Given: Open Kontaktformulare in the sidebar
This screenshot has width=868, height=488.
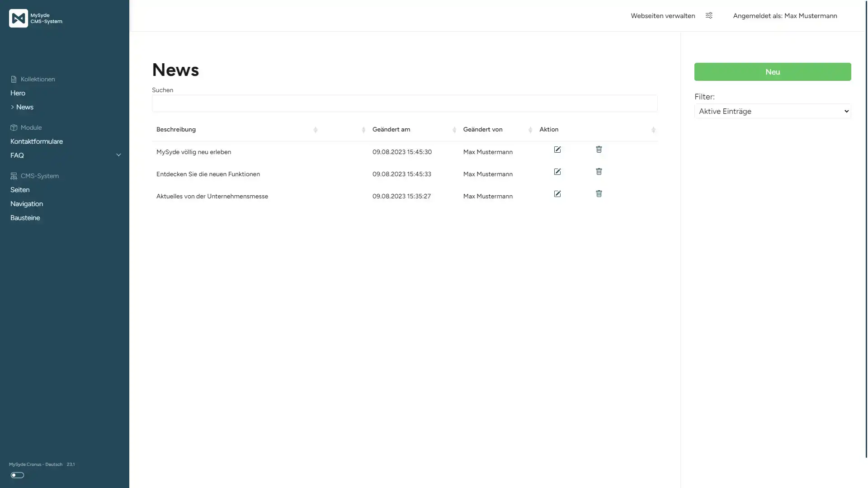Looking at the screenshot, I should 37,141.
